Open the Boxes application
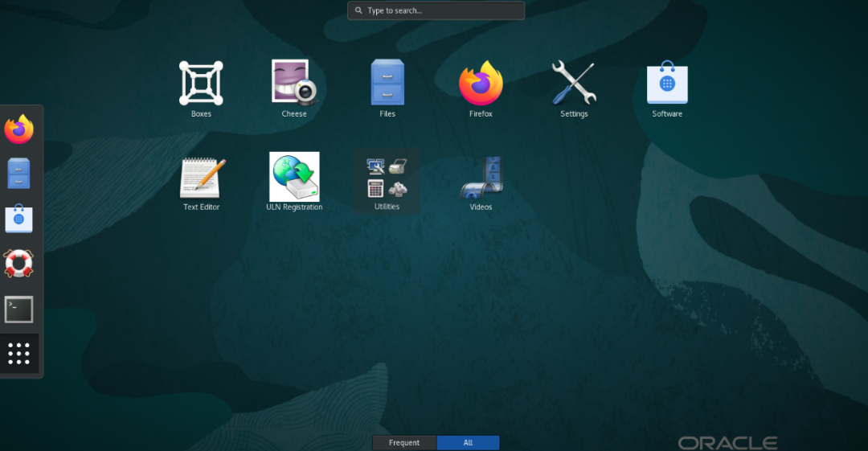This screenshot has width=868, height=451. click(x=201, y=83)
